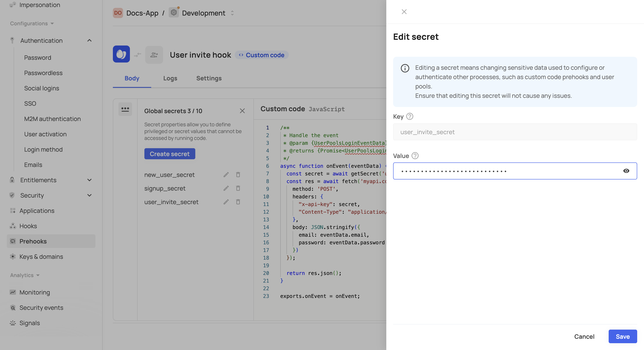644x350 pixels.
Task: Expand the Security section
Action: pyautogui.click(x=89, y=195)
